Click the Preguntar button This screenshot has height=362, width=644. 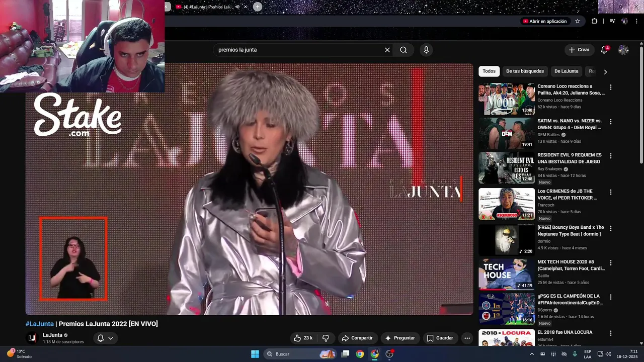click(x=400, y=338)
